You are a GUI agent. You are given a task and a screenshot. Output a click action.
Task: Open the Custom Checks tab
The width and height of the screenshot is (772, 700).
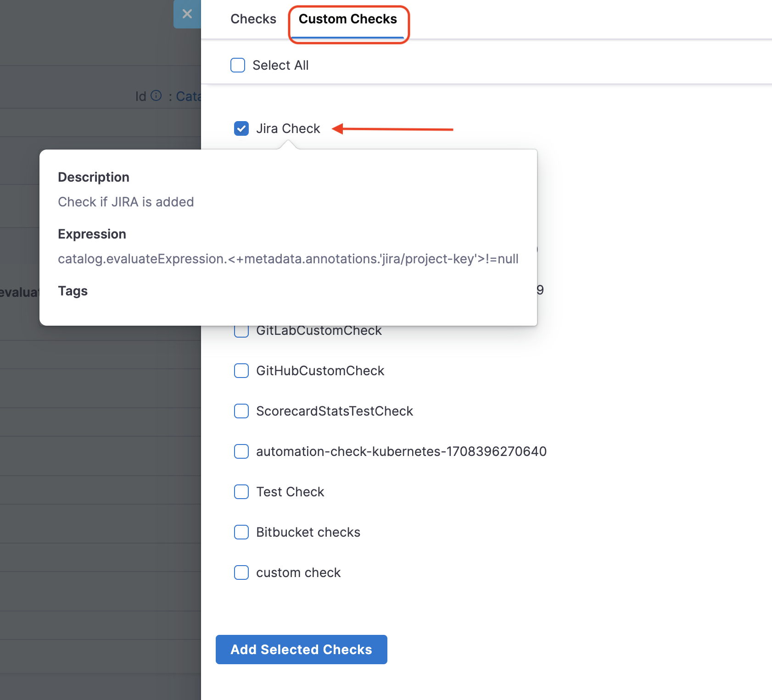(x=347, y=19)
